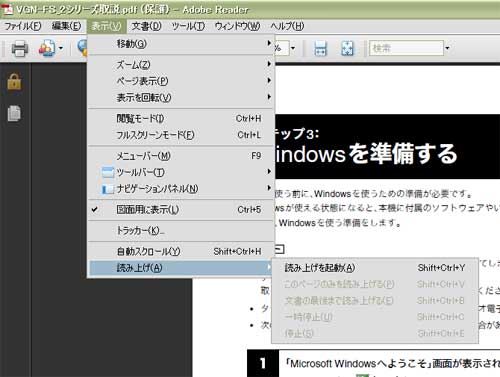Click the search (検索) input field
Screen dimensions: 500x377
coord(406,48)
